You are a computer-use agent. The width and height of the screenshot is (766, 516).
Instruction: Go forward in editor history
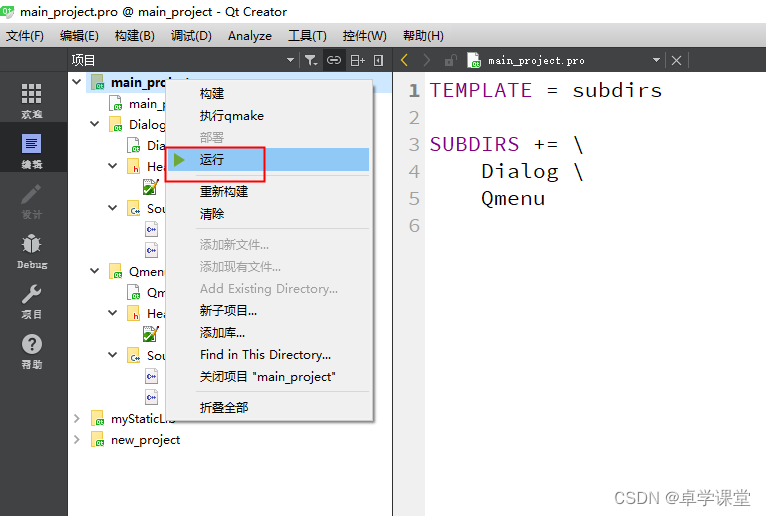click(426, 60)
